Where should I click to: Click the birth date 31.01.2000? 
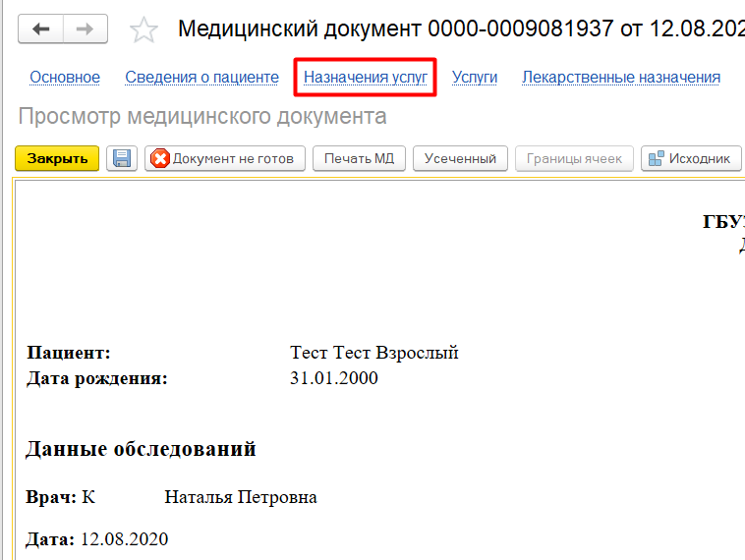click(x=333, y=378)
